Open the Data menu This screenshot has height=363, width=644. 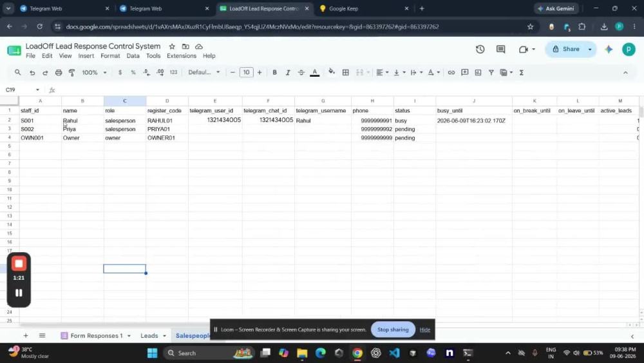[x=133, y=56]
